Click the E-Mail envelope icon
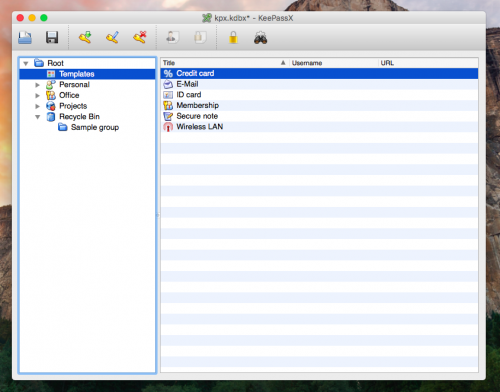The height and width of the screenshot is (392, 500). pos(168,84)
